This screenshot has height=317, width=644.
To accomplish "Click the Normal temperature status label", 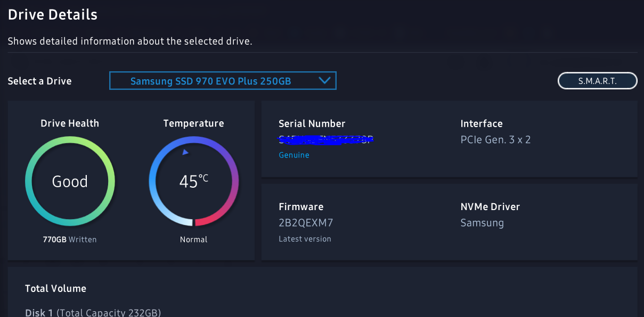I will click(x=193, y=239).
